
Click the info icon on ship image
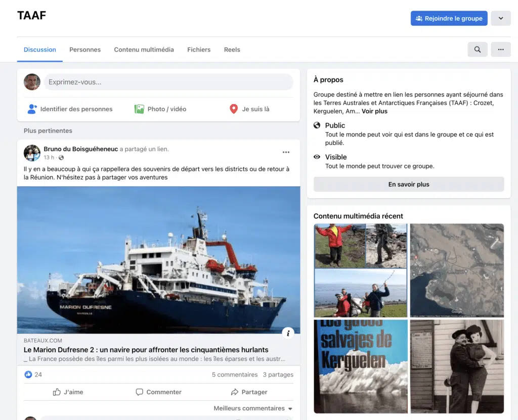(x=288, y=333)
